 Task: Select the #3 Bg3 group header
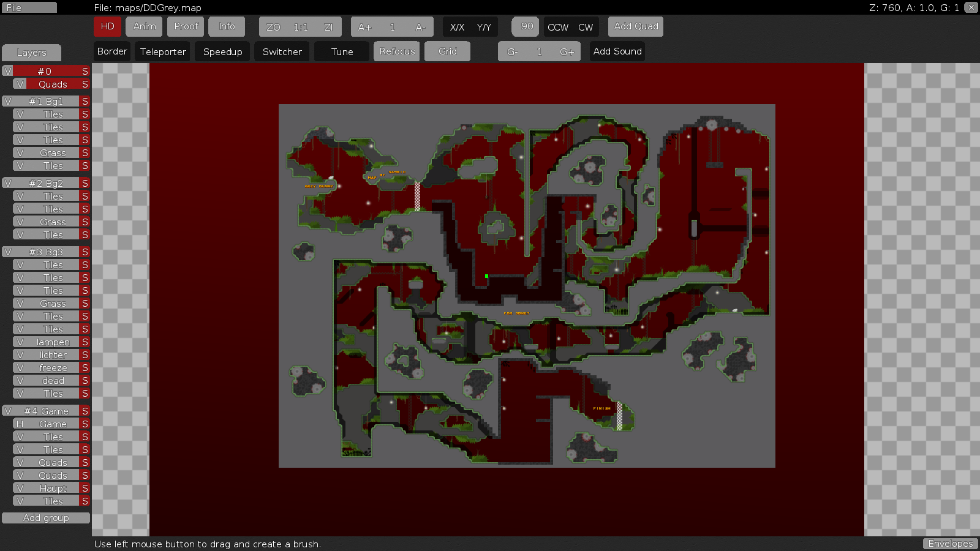pyautogui.click(x=46, y=252)
